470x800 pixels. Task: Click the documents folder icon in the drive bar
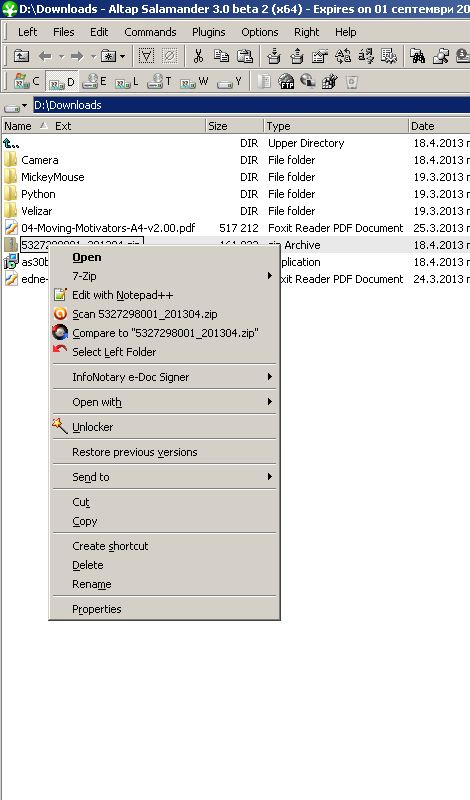click(264, 81)
